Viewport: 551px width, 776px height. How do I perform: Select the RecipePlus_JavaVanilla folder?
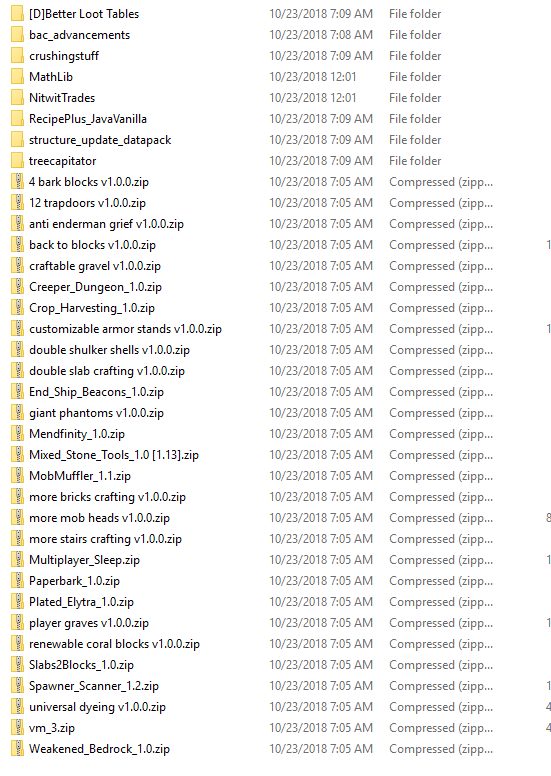click(88, 119)
